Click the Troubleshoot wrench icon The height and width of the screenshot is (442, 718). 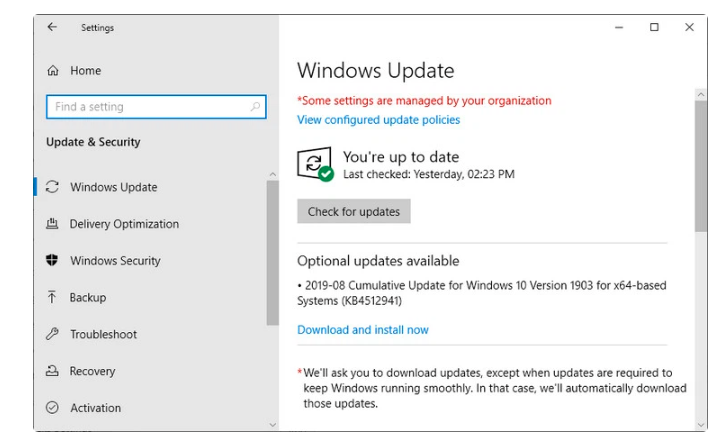[53, 334]
